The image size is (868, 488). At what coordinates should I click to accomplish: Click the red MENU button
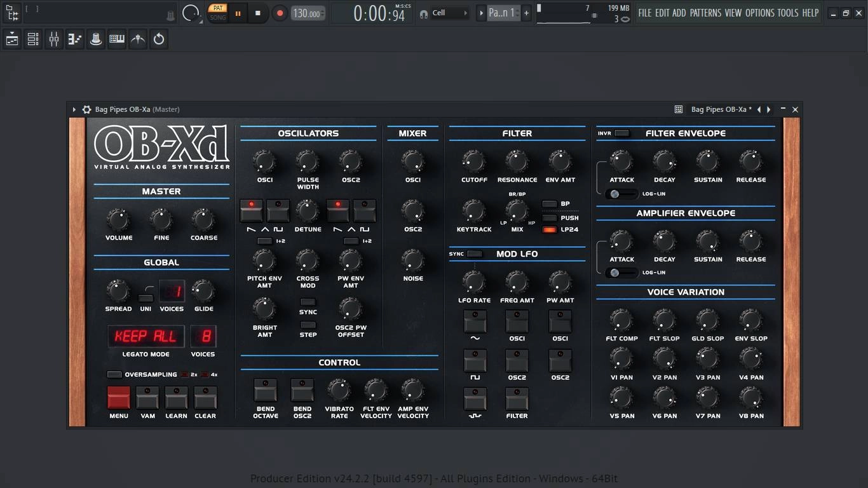tap(119, 398)
